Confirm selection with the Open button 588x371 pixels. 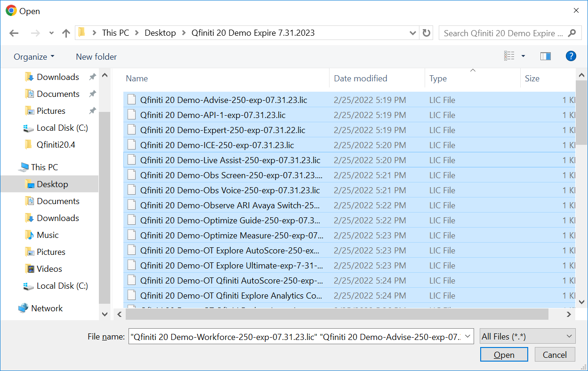click(504, 355)
